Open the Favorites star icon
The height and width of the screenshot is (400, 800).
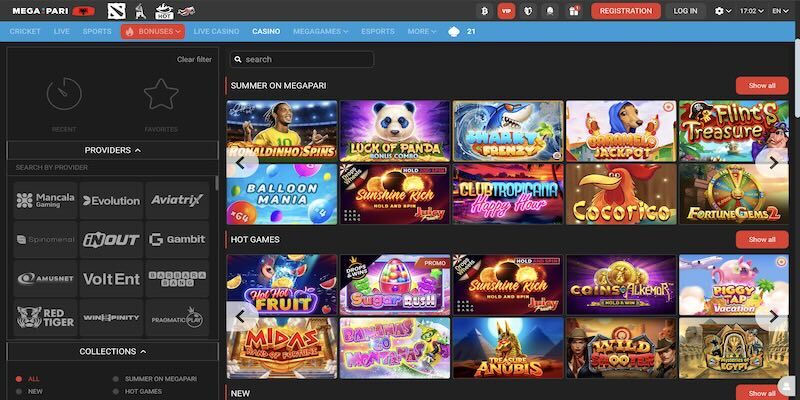coord(161,94)
